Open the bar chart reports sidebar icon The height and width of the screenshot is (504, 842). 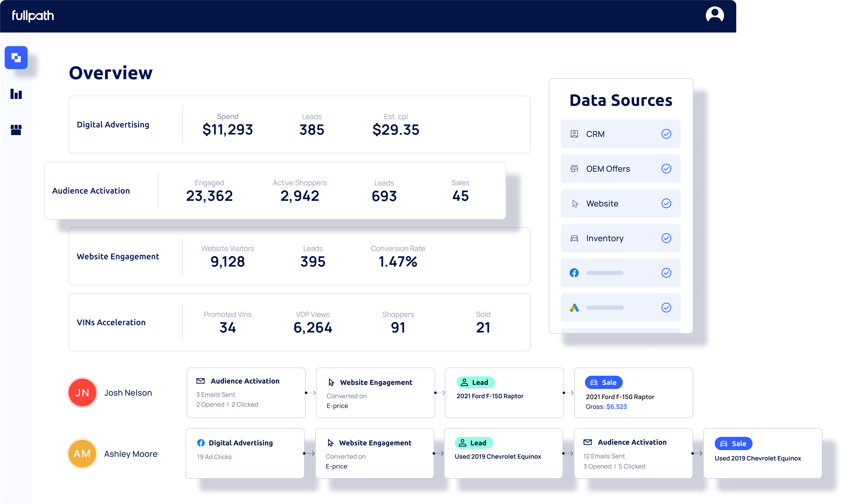coord(16,94)
